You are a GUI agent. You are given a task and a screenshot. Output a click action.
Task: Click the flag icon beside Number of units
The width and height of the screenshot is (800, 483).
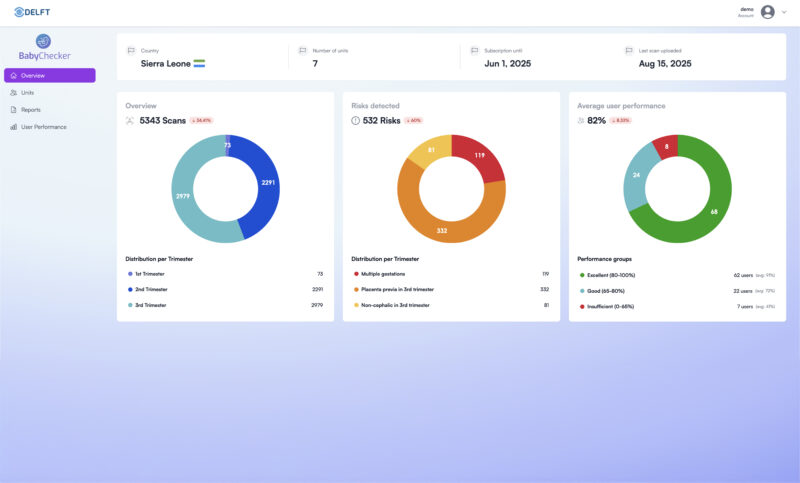[x=302, y=50]
